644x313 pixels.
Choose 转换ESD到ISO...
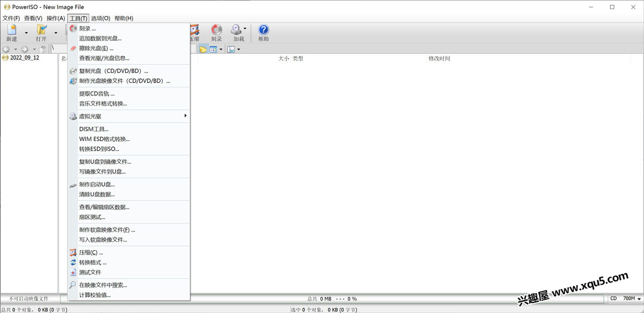click(x=129, y=149)
